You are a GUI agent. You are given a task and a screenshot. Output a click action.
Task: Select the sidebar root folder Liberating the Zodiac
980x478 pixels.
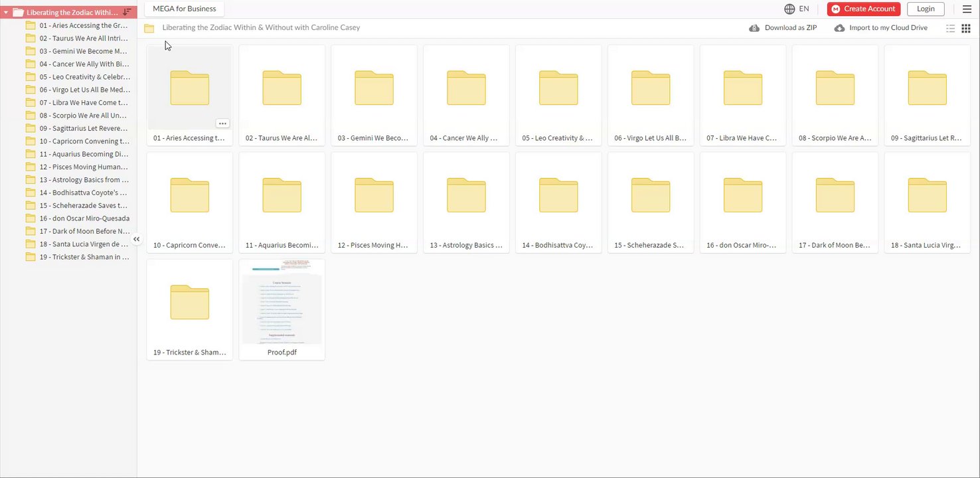tap(68, 12)
